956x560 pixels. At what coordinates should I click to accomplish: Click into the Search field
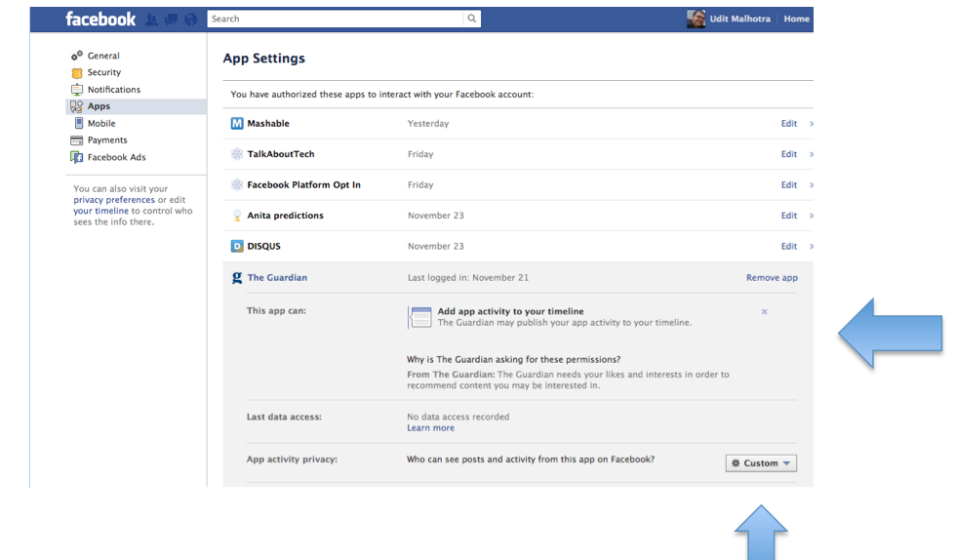tap(336, 19)
